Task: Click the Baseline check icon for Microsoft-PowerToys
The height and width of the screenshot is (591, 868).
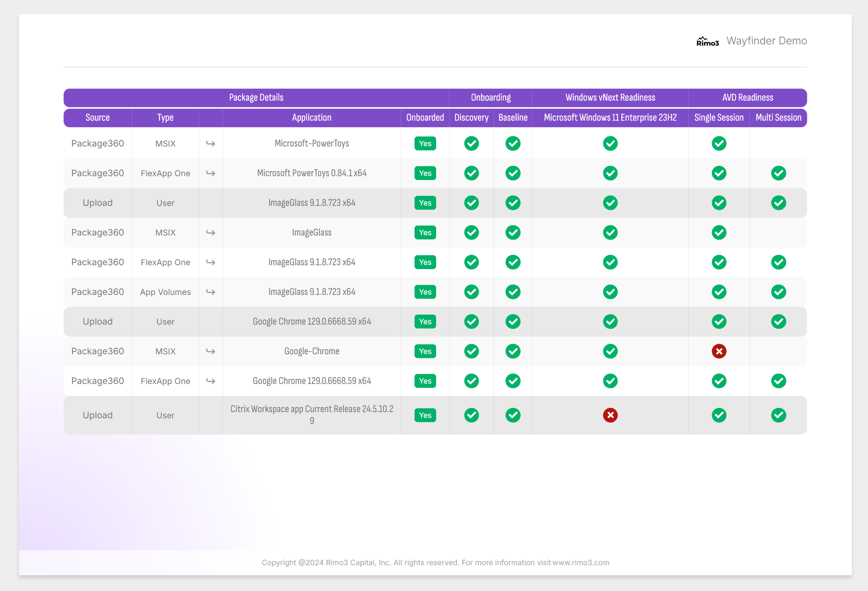Action: point(513,144)
